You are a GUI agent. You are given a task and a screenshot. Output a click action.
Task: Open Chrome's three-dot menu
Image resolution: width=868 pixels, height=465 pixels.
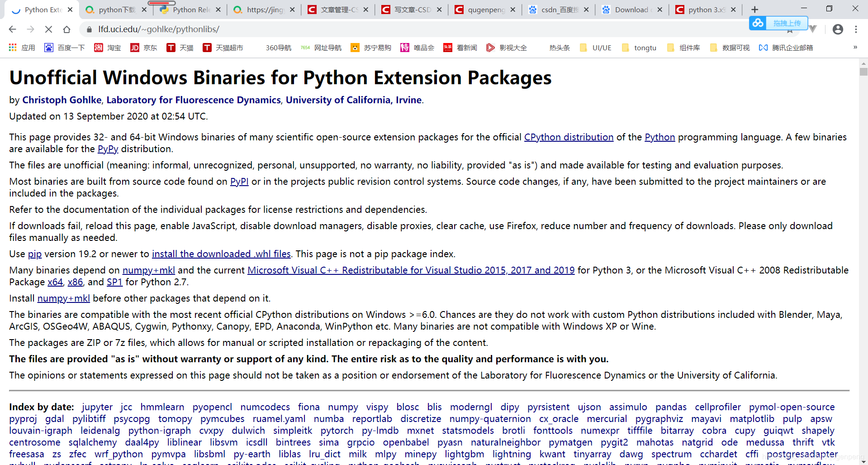tap(856, 29)
